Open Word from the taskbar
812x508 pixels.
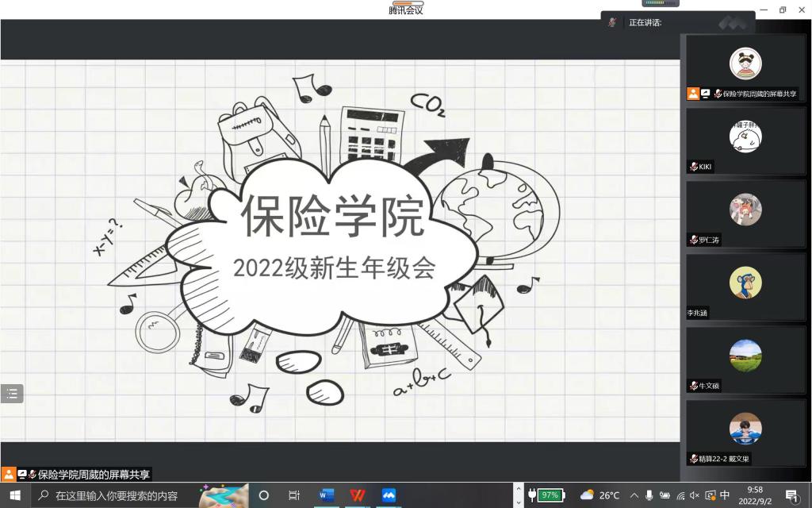pyautogui.click(x=326, y=495)
